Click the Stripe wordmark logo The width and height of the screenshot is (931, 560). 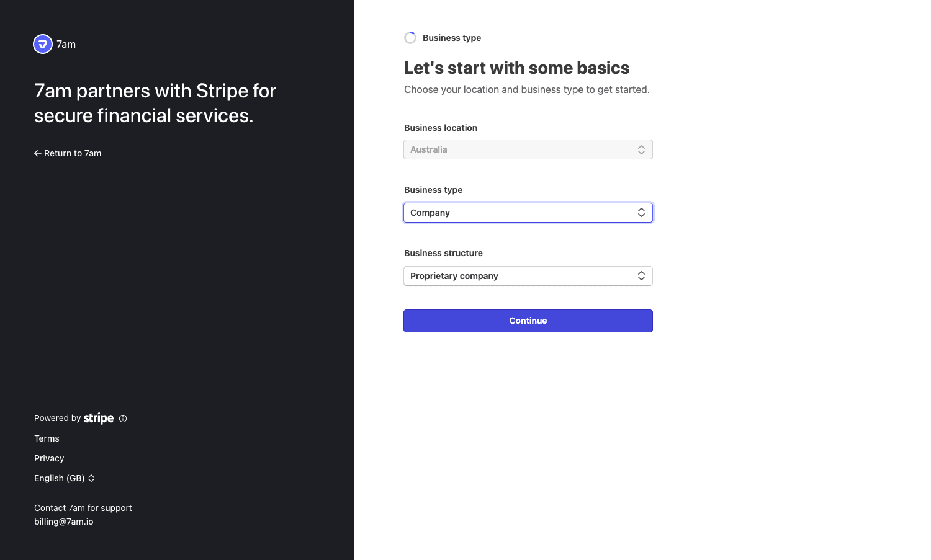99,419
